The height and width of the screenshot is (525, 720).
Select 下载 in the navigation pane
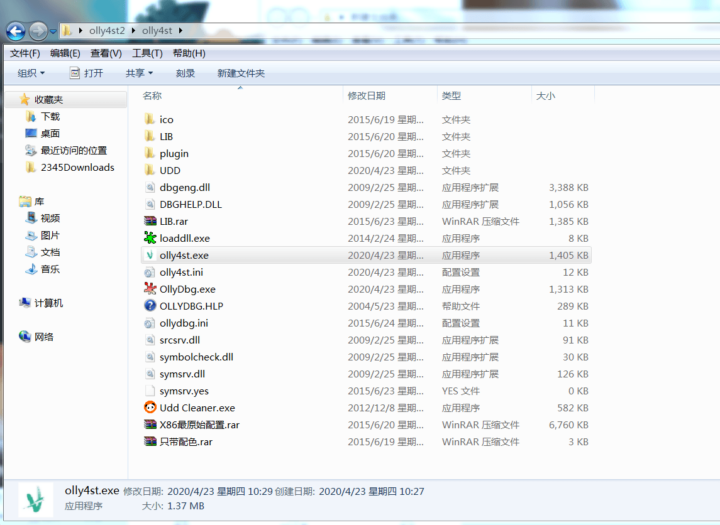pyautogui.click(x=51, y=117)
